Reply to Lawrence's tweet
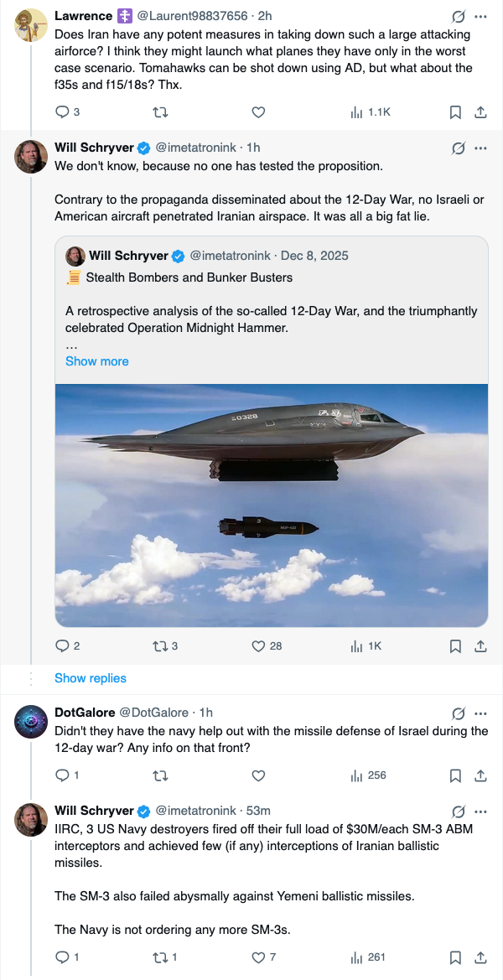The image size is (503, 980). (x=62, y=111)
